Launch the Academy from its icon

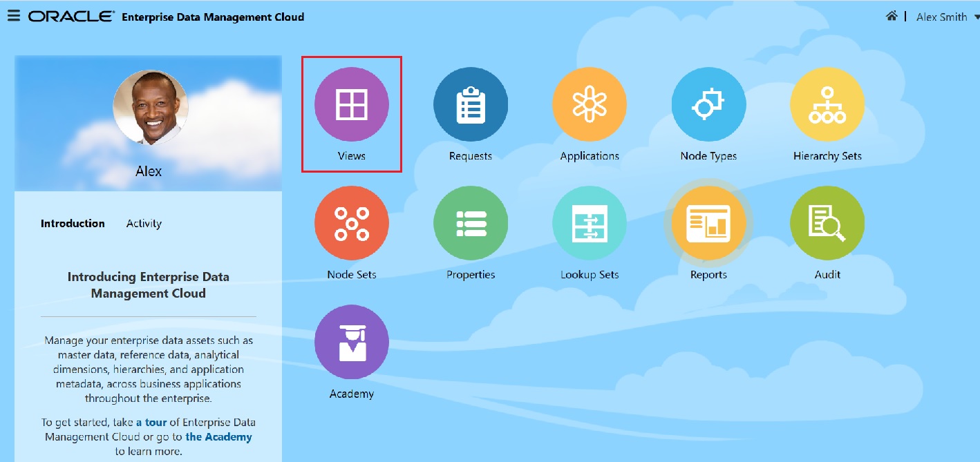[352, 342]
